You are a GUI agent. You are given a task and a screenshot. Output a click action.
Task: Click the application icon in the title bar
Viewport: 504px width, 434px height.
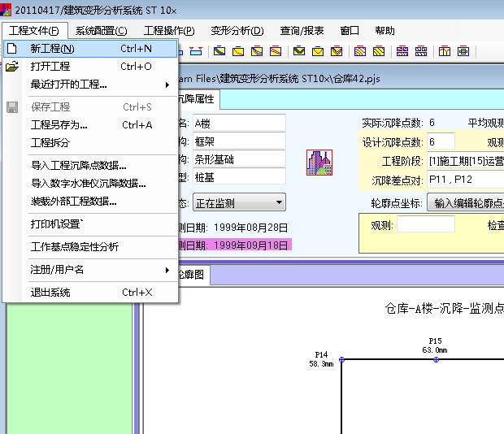point(6,10)
